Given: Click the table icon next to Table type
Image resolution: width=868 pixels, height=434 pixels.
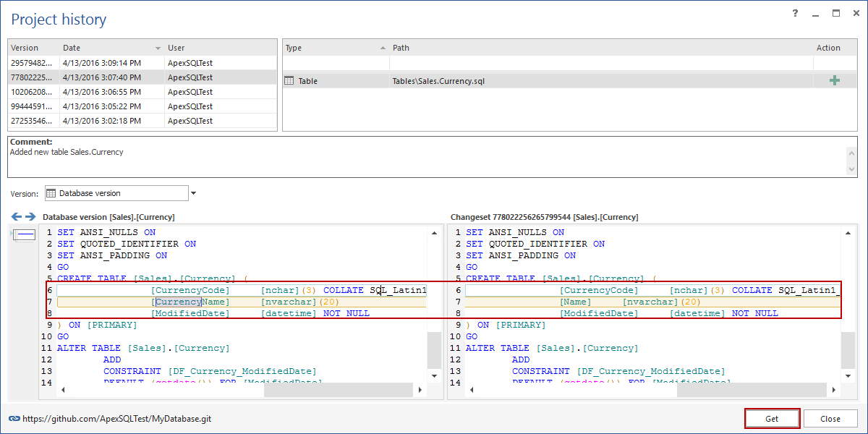Looking at the screenshot, I should click(x=289, y=81).
